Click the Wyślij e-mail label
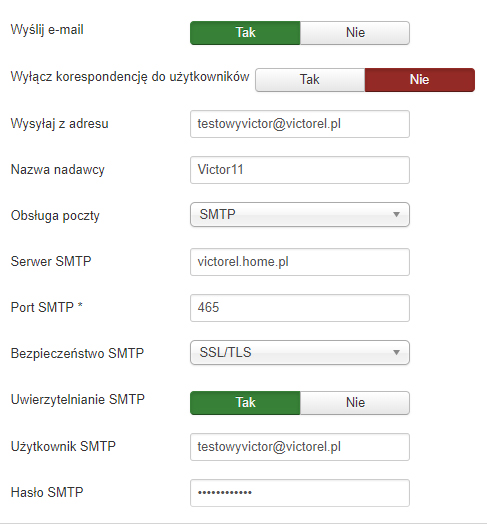 (x=47, y=30)
